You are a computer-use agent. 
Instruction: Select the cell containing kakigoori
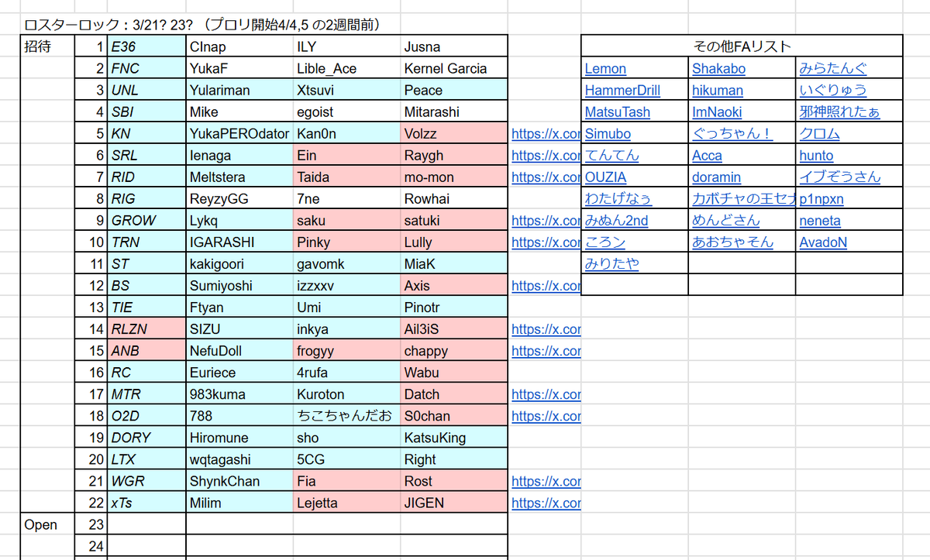[x=239, y=263]
